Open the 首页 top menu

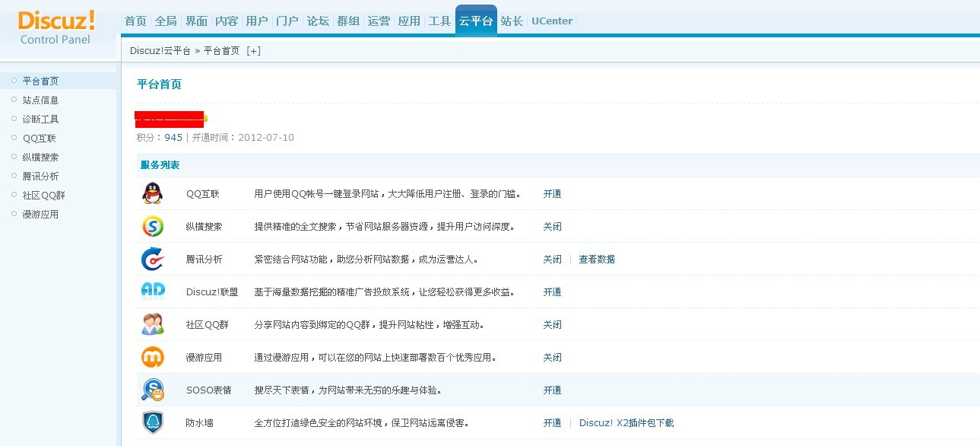[x=135, y=21]
